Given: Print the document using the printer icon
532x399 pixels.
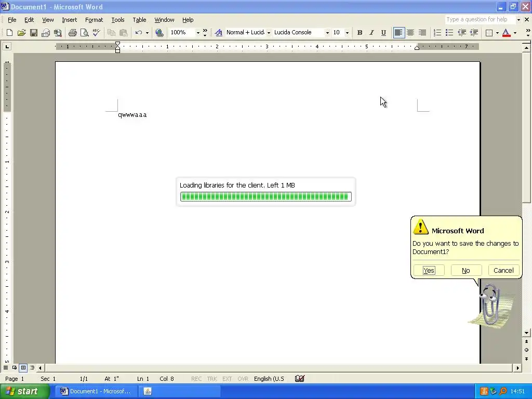Looking at the screenshot, I should point(72,33).
